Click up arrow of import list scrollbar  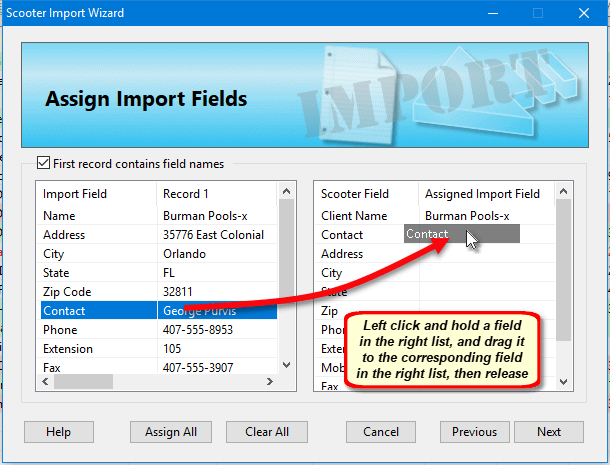(x=287, y=191)
